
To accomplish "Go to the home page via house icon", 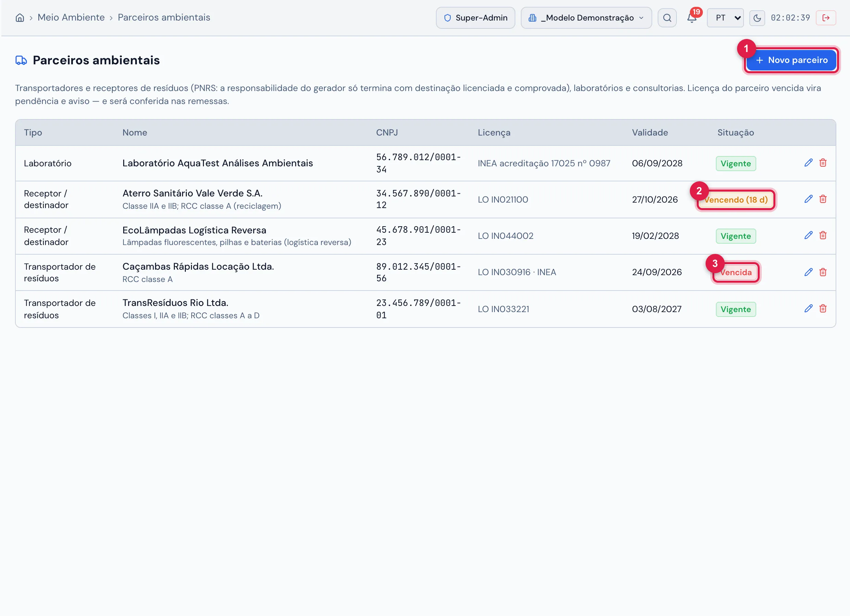I will (20, 17).
